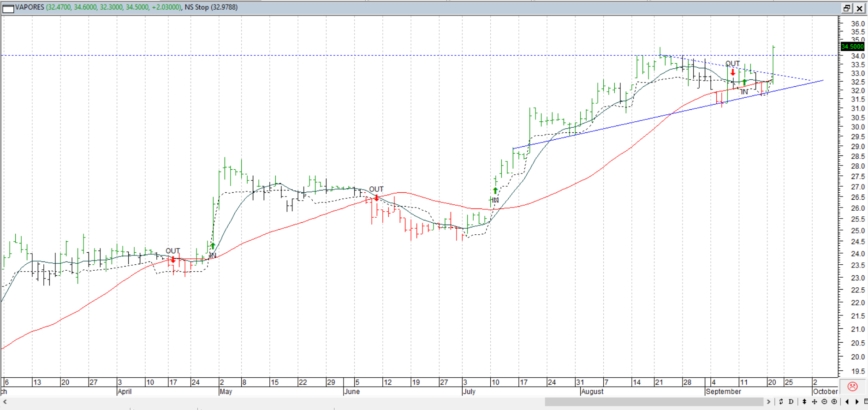Click the October label on the date axis
This screenshot has height=410, width=868.
(x=825, y=392)
